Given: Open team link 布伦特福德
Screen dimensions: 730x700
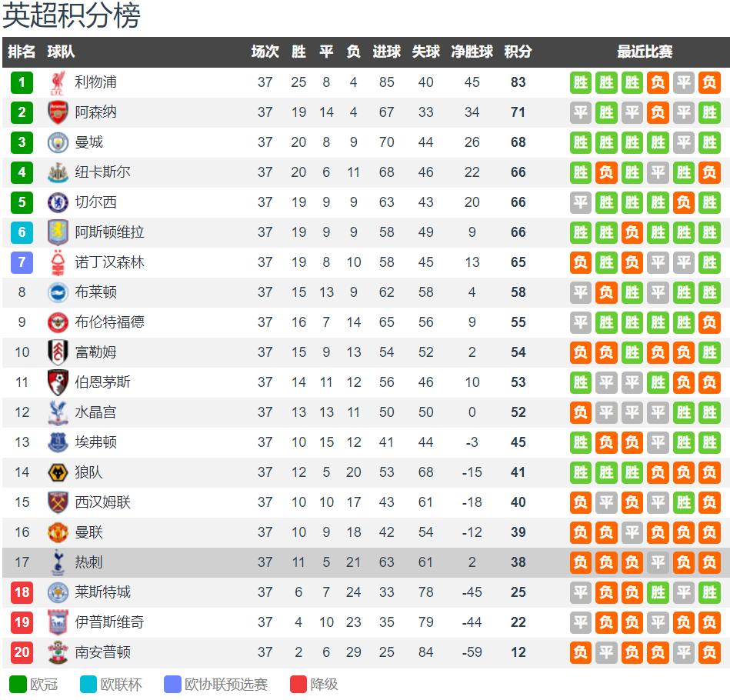Looking at the screenshot, I should 109,322.
